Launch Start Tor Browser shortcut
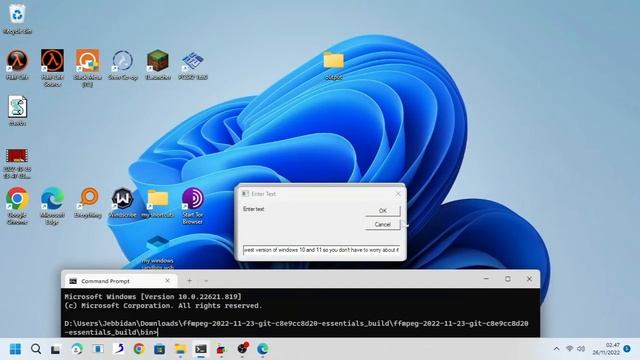 pos(193,205)
